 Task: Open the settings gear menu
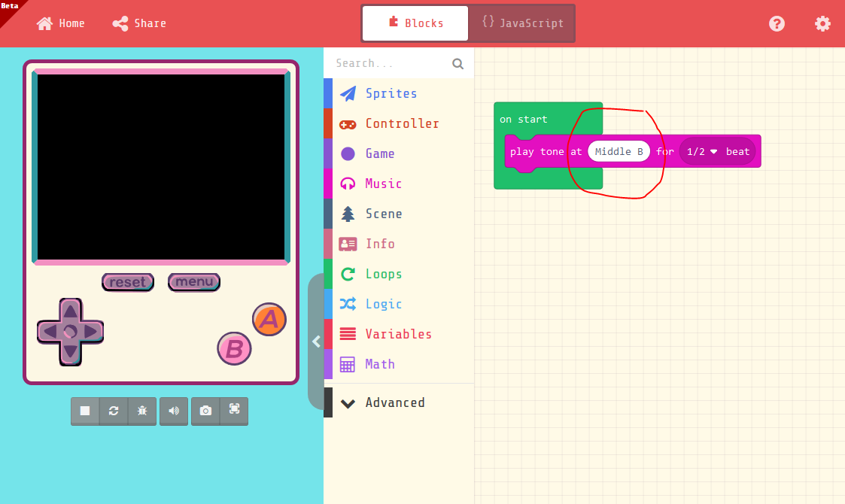822,23
